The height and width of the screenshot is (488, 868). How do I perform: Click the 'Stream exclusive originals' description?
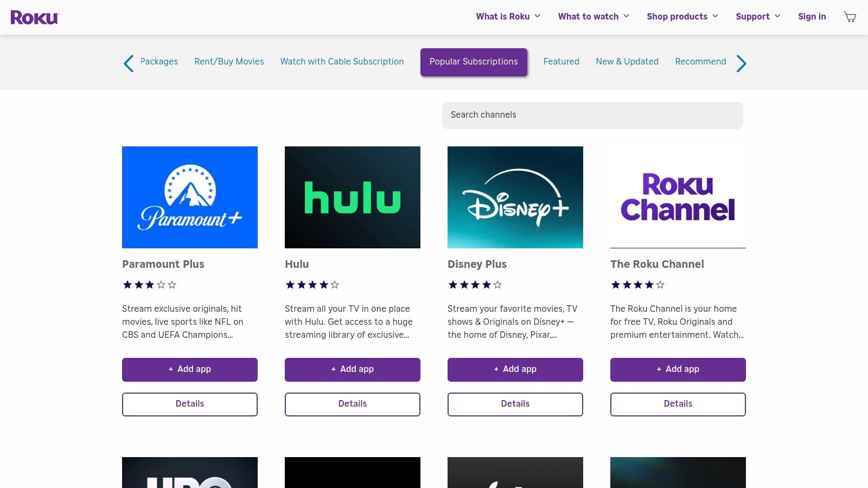point(183,322)
